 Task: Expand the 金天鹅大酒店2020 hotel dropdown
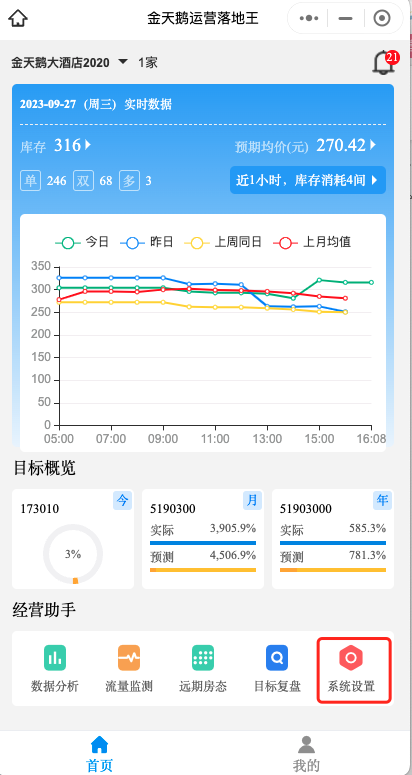(70, 63)
